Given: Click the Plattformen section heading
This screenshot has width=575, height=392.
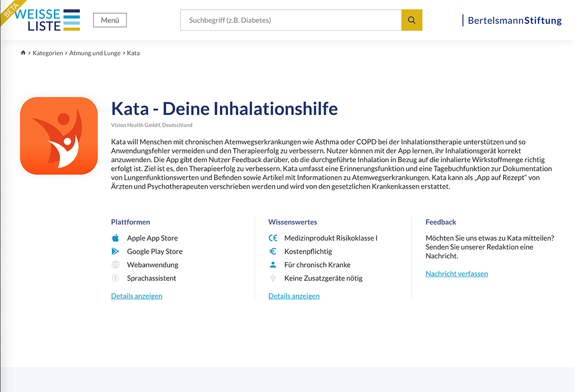Looking at the screenshot, I should pos(130,222).
